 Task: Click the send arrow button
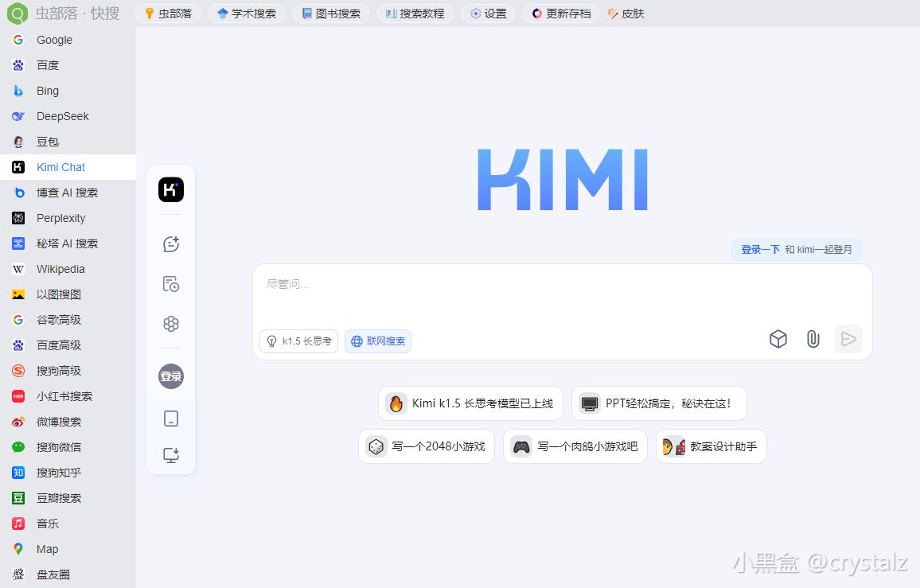pos(848,339)
